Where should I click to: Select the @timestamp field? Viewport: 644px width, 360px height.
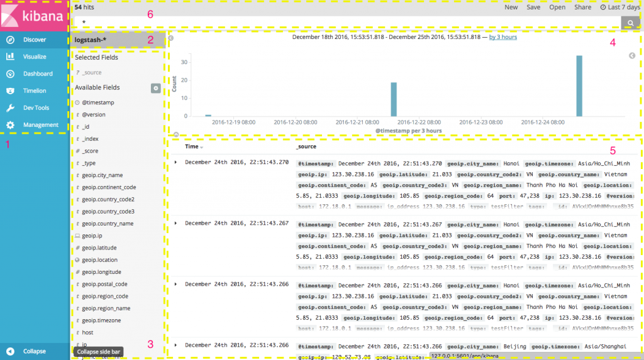click(97, 102)
